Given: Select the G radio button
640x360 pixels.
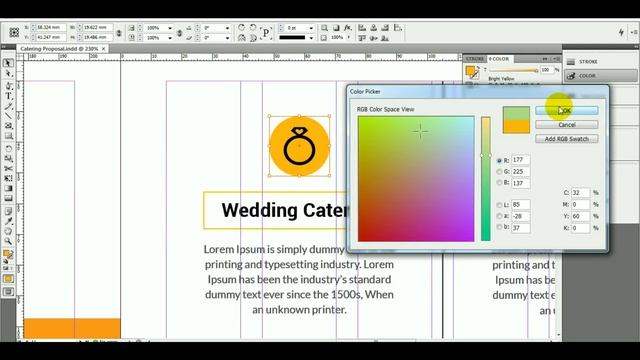Looking at the screenshot, I should [x=499, y=171].
